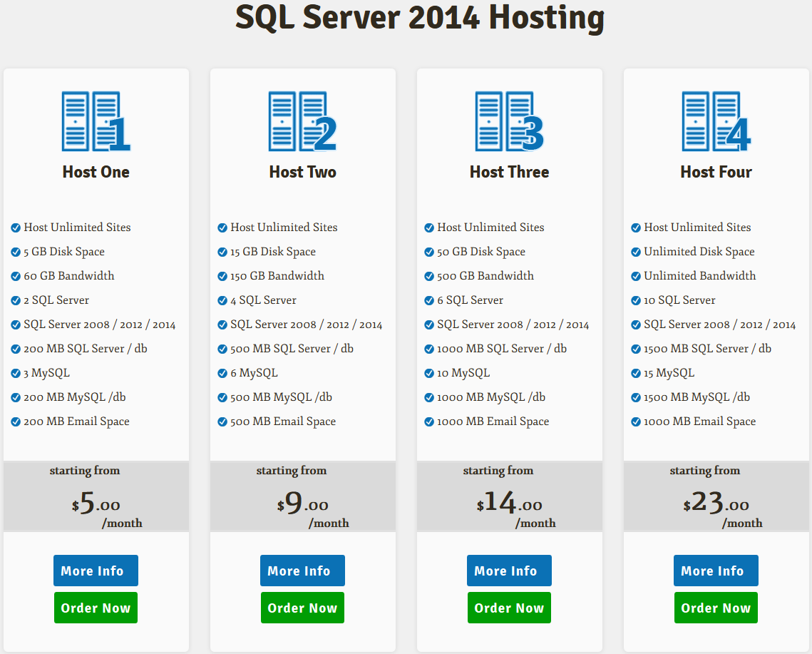Click '500 MB MySQL /db' text
Viewport: 812px width, 654px height.
[x=281, y=397]
